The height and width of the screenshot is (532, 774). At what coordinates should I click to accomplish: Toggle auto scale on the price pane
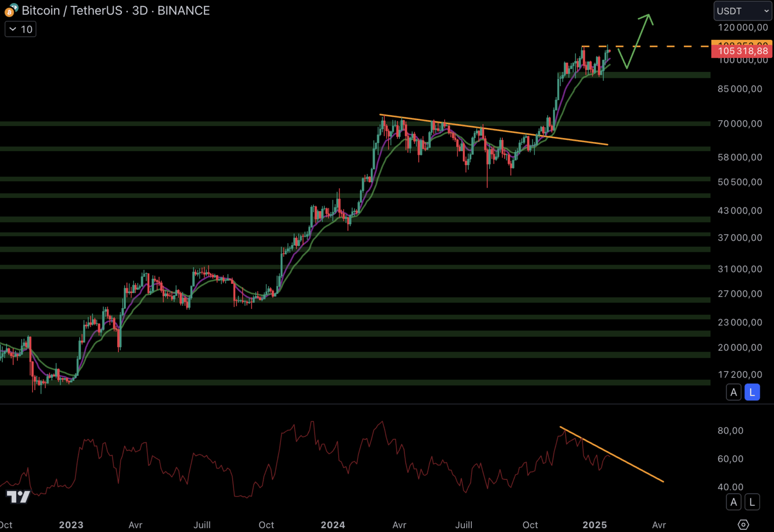click(734, 392)
